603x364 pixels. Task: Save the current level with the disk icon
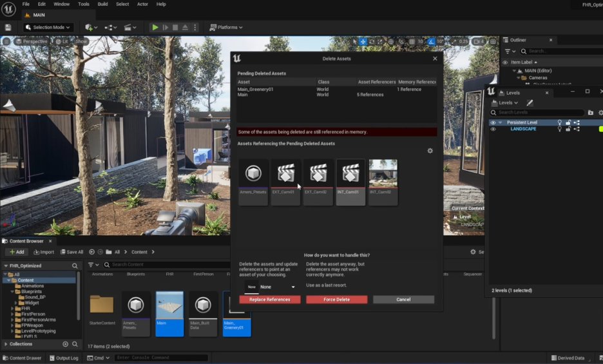click(x=8, y=27)
